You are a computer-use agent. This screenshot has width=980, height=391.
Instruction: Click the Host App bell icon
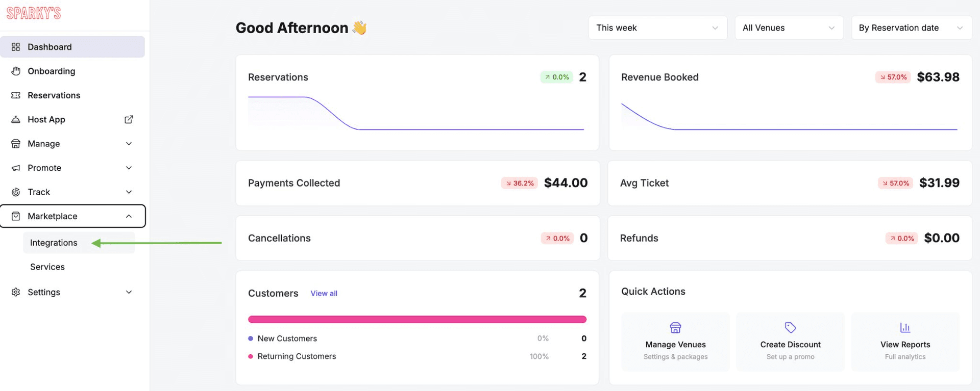click(16, 119)
